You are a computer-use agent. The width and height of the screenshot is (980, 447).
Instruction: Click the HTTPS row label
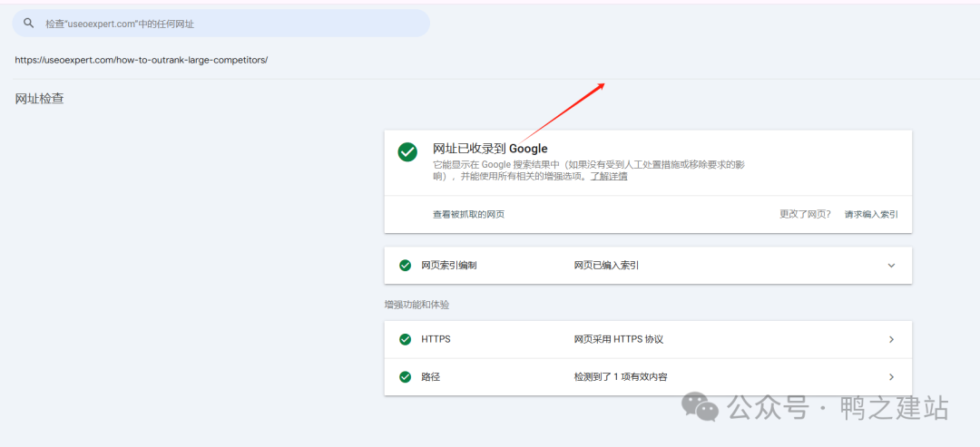coord(436,340)
